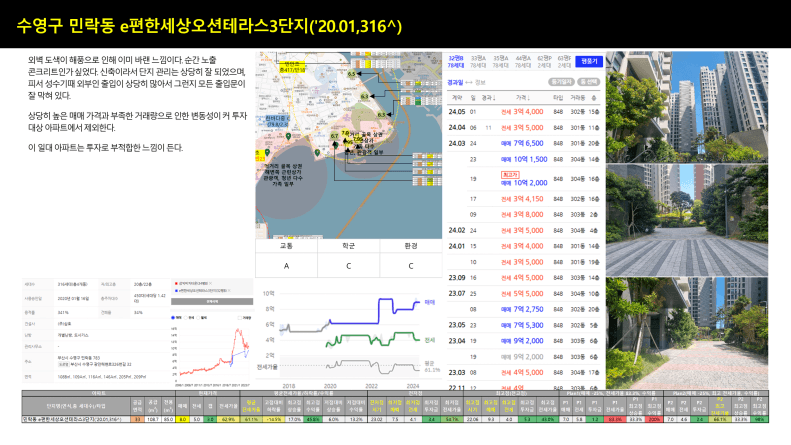This screenshot has height=445, width=791.
Task: Select the 24.02 전세 3억 5,000 304동 4층 row
Action: click(524, 230)
